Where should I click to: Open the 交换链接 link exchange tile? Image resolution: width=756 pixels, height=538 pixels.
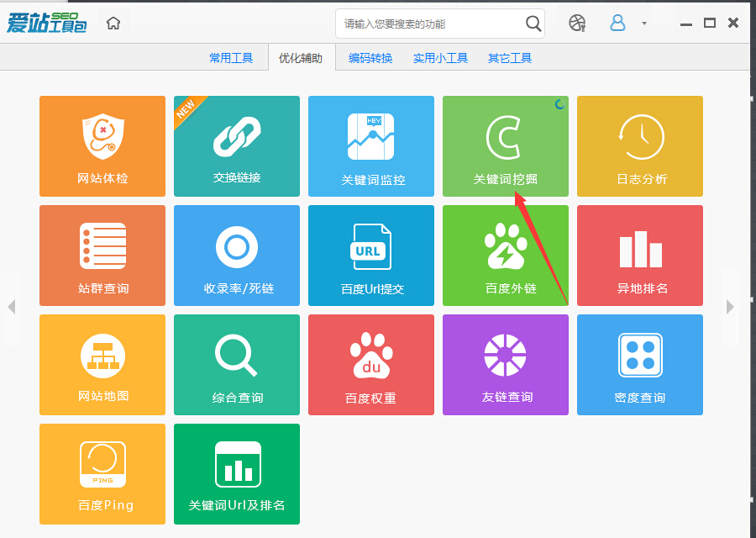237,146
